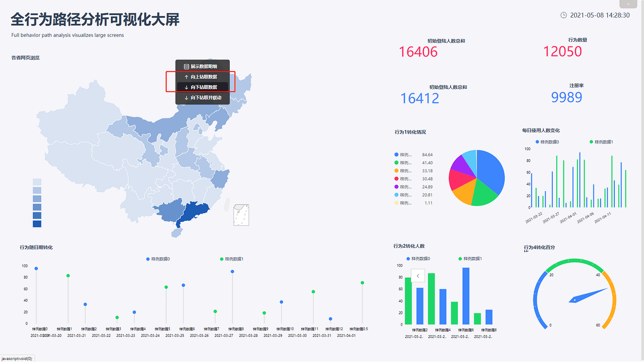Click the English subtitle Full behavior path analysis
The image size is (644, 362).
click(68, 35)
